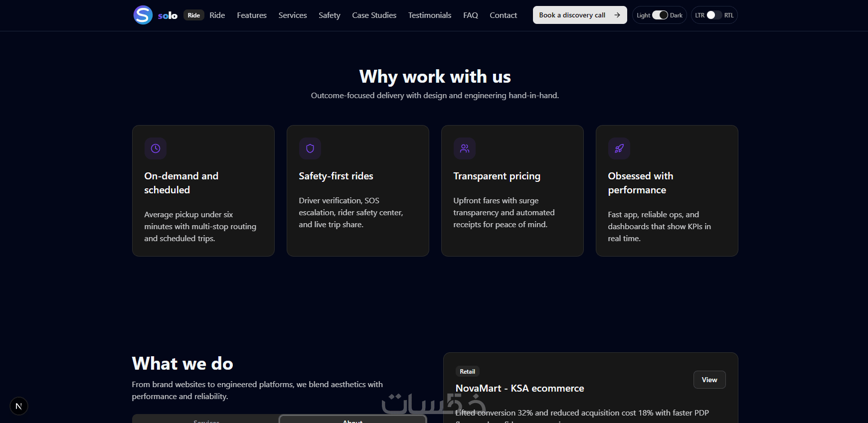Open the FAQ nav link
The image size is (868, 423).
click(471, 15)
